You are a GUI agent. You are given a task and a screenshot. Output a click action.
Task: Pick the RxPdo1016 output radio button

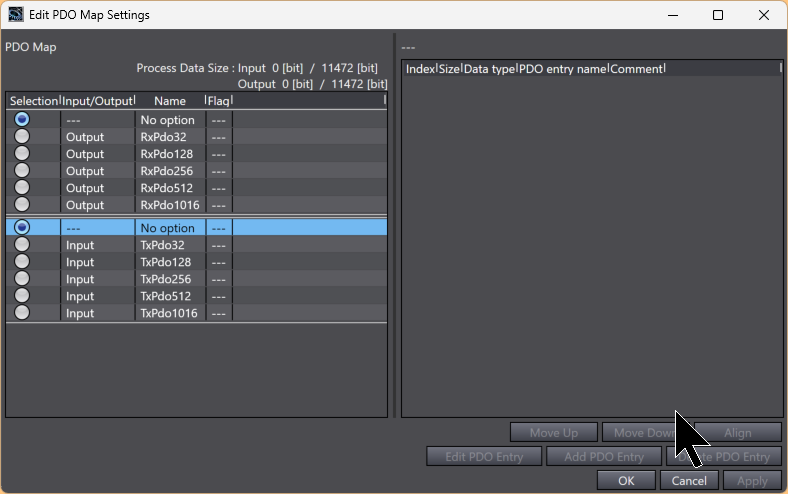click(22, 205)
